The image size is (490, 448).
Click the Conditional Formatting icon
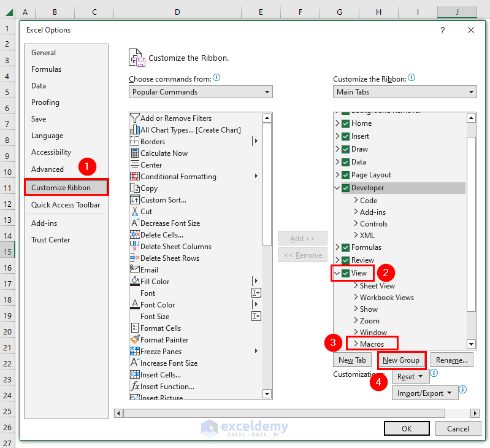135,176
